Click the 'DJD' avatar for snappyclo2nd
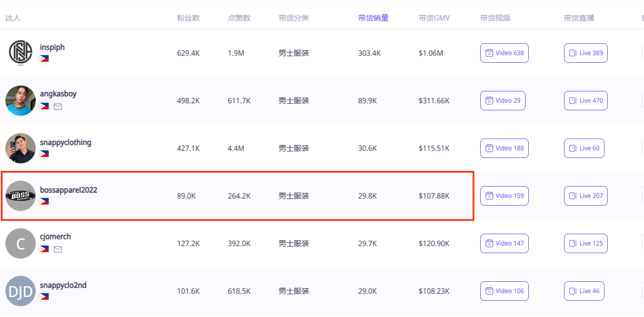 tap(21, 291)
